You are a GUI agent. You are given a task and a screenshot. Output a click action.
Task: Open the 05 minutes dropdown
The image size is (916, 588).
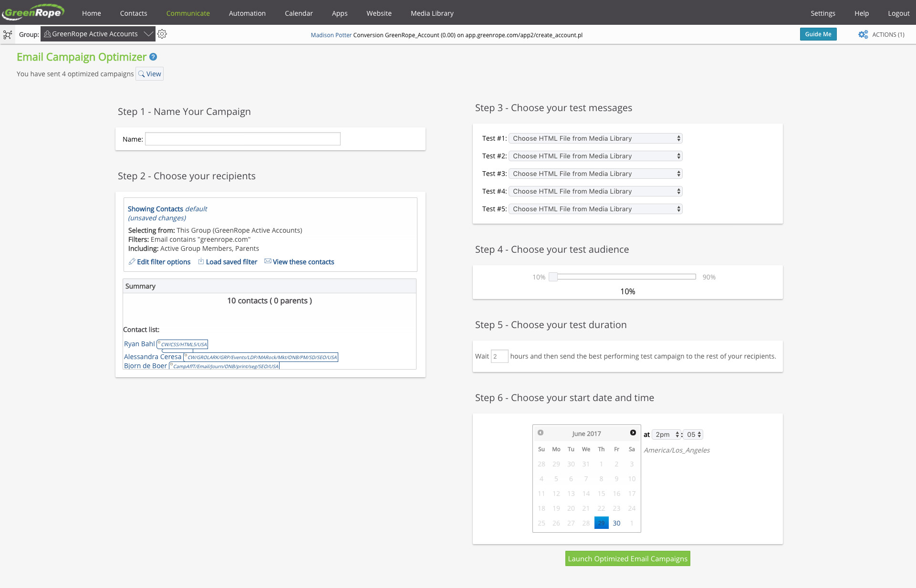(693, 434)
